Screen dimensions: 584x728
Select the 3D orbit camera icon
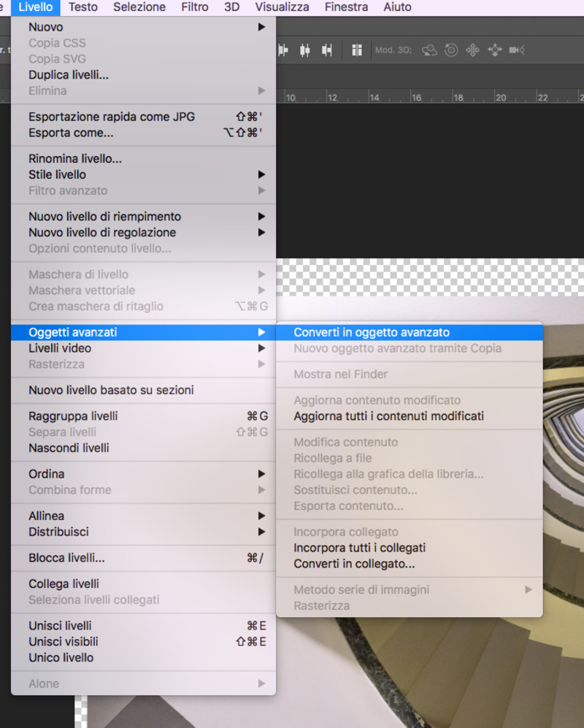tap(429, 50)
